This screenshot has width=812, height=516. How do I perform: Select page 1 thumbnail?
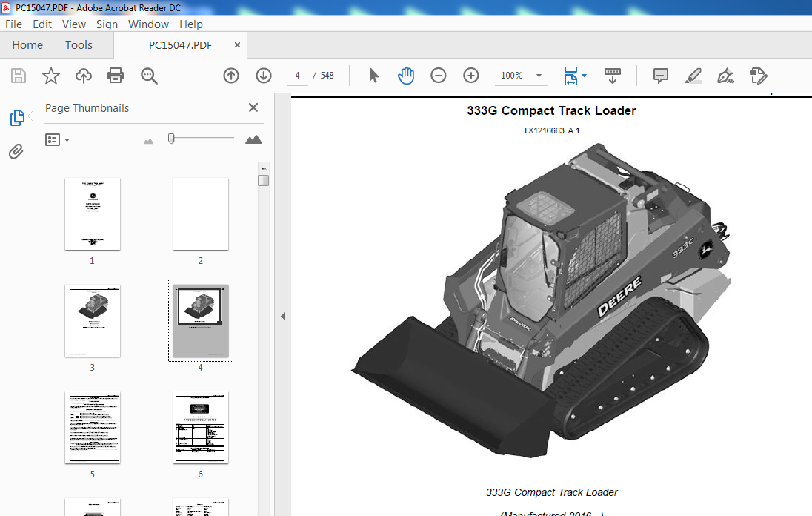93,214
